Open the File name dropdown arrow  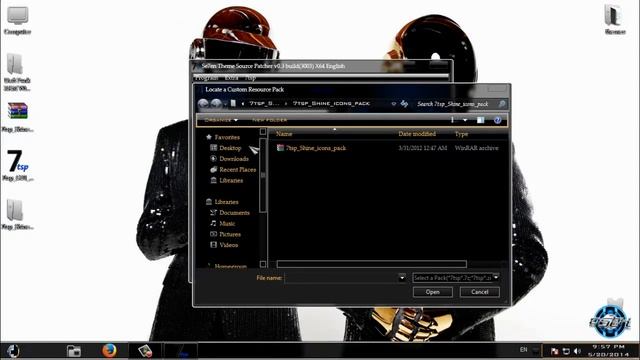(x=402, y=278)
